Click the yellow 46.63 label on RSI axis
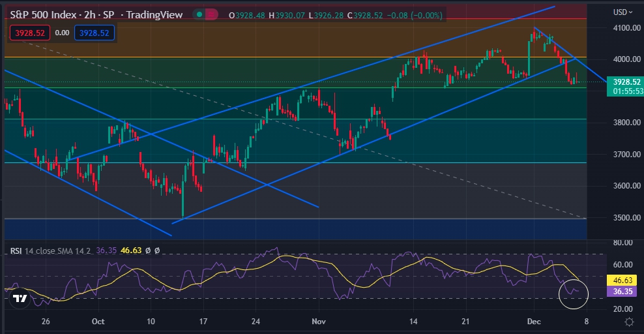Viewport: 644px width, 334px height. [x=622, y=281]
